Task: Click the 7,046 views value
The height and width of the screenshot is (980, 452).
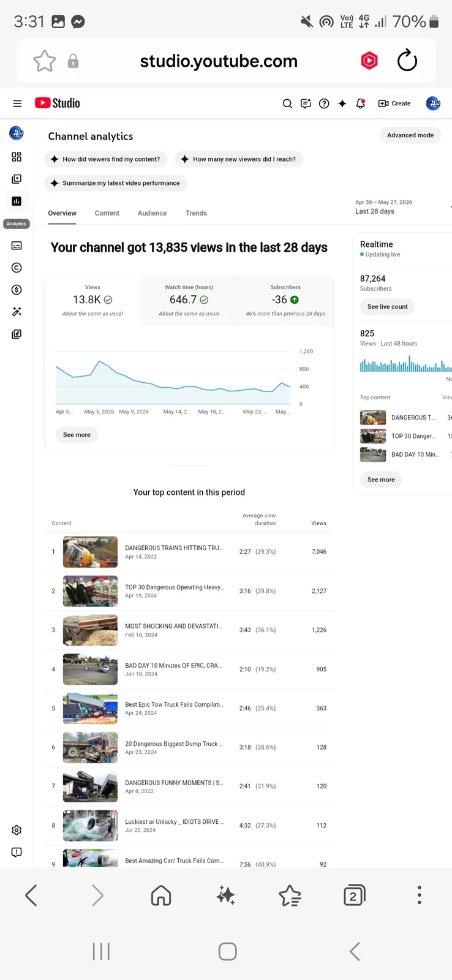Action: point(319,552)
